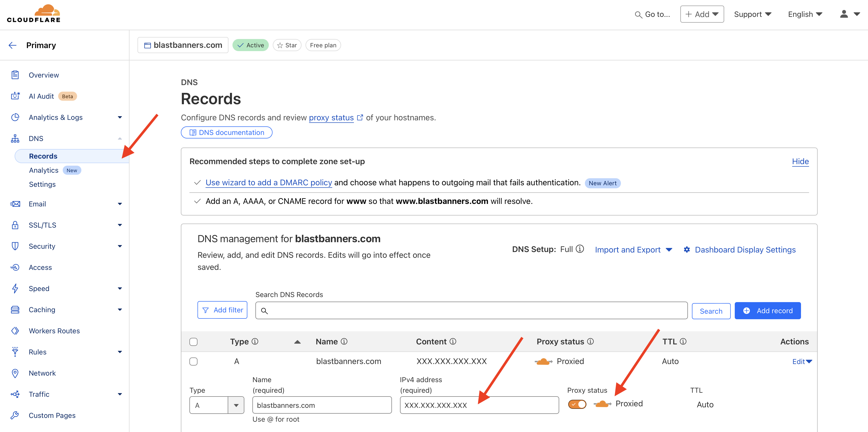The height and width of the screenshot is (432, 868).
Task: Click the SSL/TLS padlock icon
Action: coord(15,225)
